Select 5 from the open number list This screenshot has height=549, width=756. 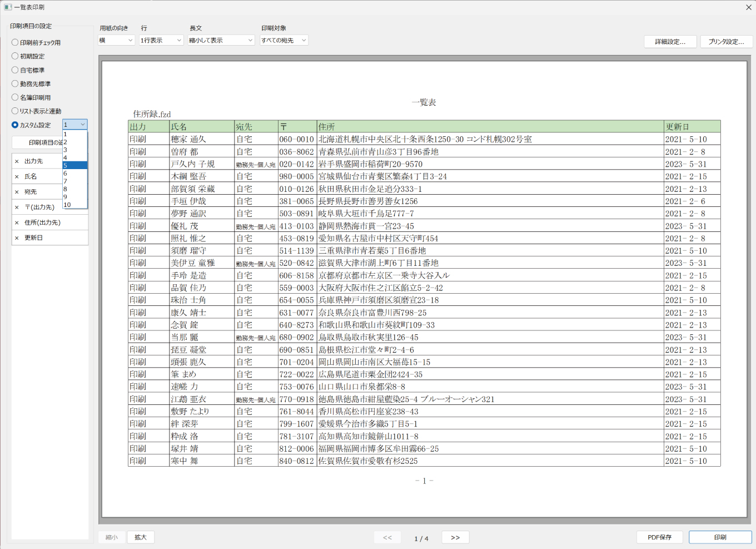click(x=74, y=165)
